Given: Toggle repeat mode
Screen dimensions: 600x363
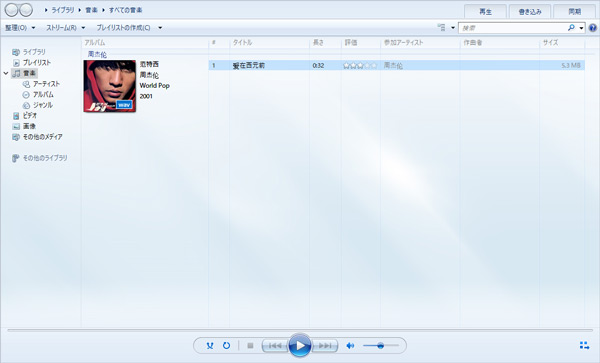Looking at the screenshot, I should [x=227, y=346].
